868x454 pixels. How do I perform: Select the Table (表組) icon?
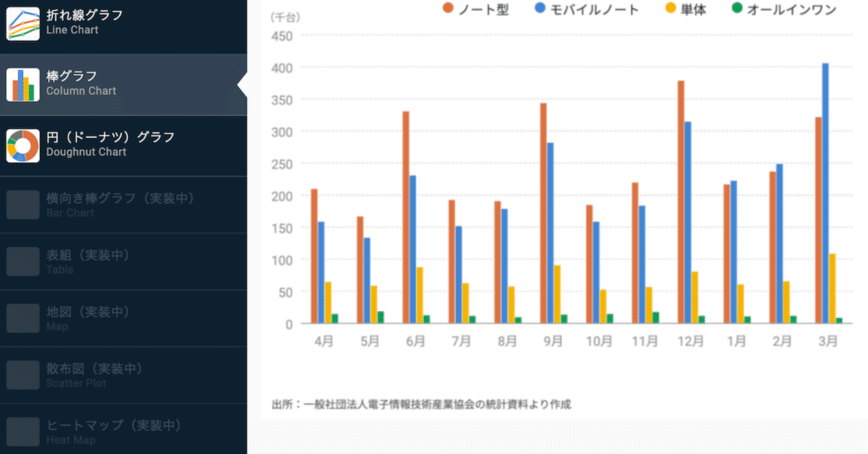tap(22, 260)
